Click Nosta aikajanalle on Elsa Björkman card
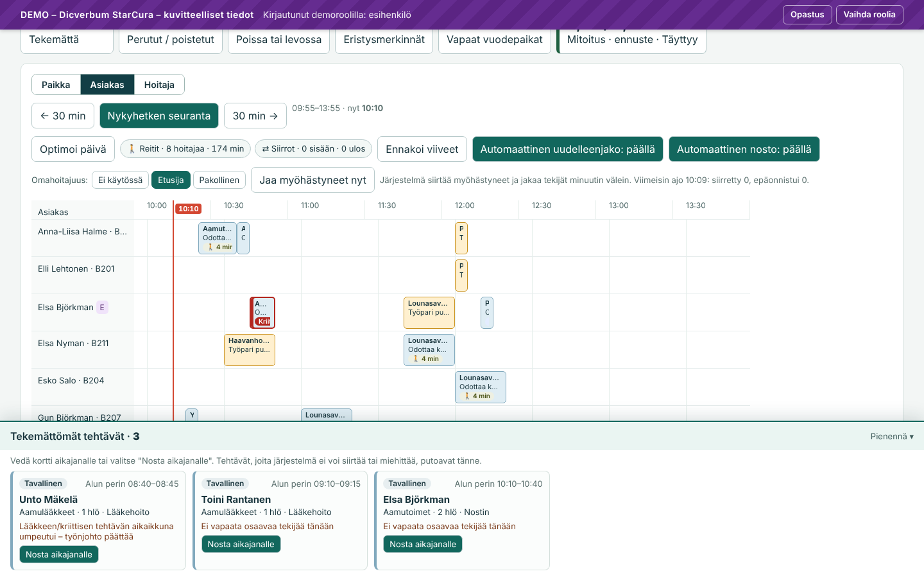The height and width of the screenshot is (578, 924). click(423, 545)
